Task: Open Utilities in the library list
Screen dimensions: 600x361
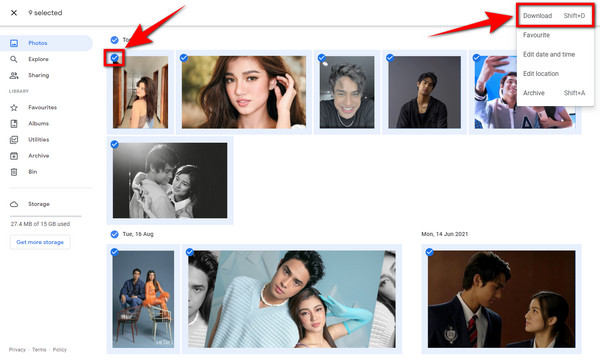Action: point(39,140)
